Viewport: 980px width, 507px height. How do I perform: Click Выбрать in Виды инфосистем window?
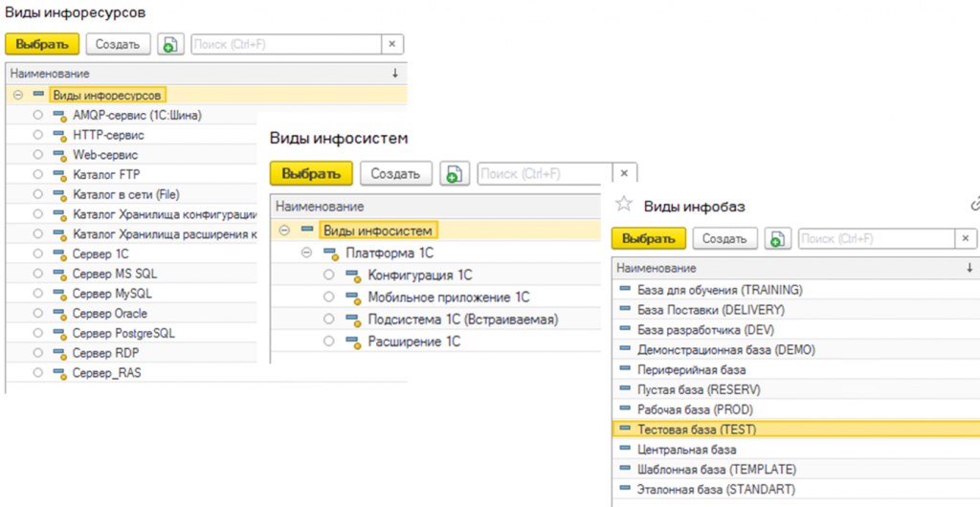click(x=311, y=173)
